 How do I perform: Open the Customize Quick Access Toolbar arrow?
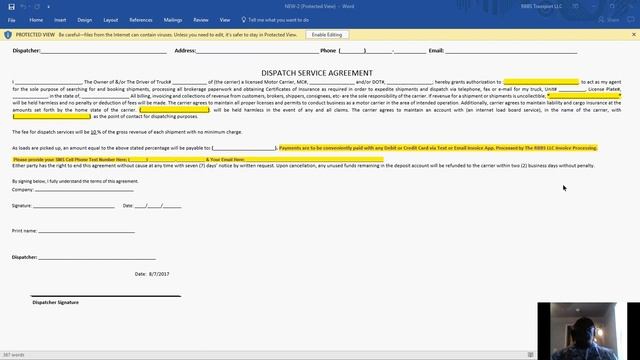[x=48, y=7]
